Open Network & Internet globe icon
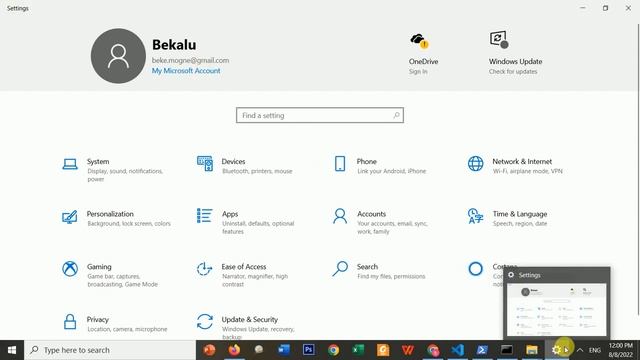640x360 pixels. [476, 164]
